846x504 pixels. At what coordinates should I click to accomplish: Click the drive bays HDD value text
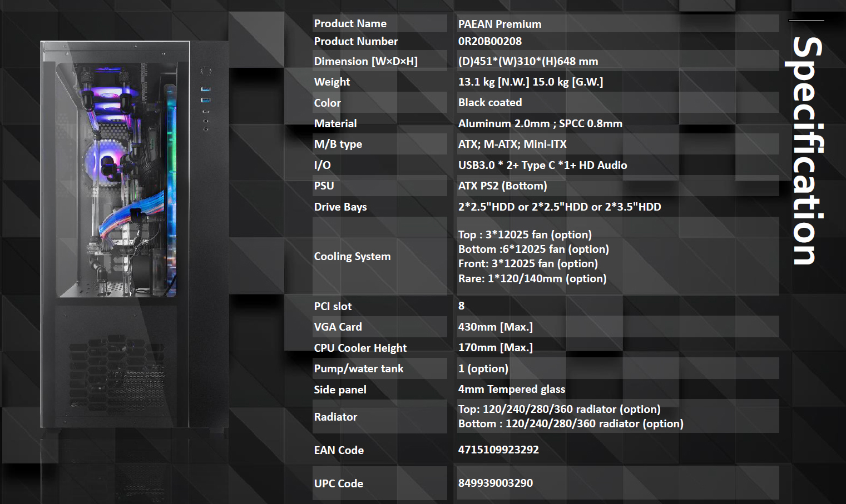pos(560,207)
